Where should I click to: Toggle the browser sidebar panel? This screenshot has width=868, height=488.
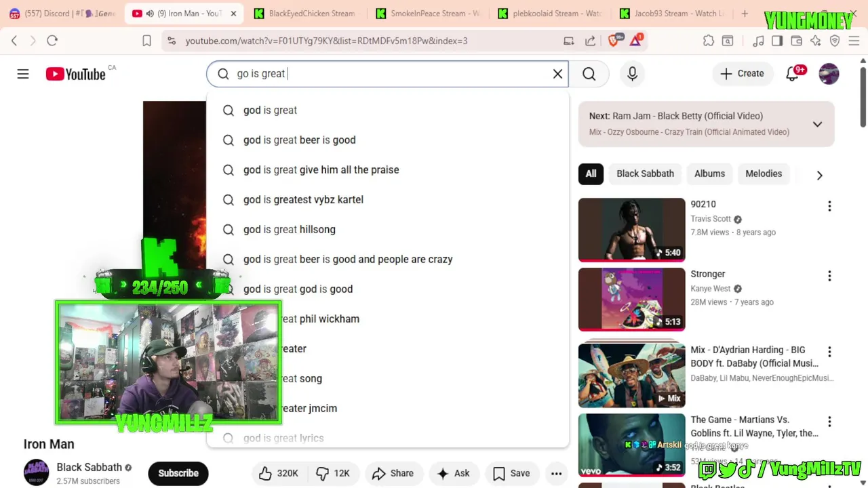[777, 41]
